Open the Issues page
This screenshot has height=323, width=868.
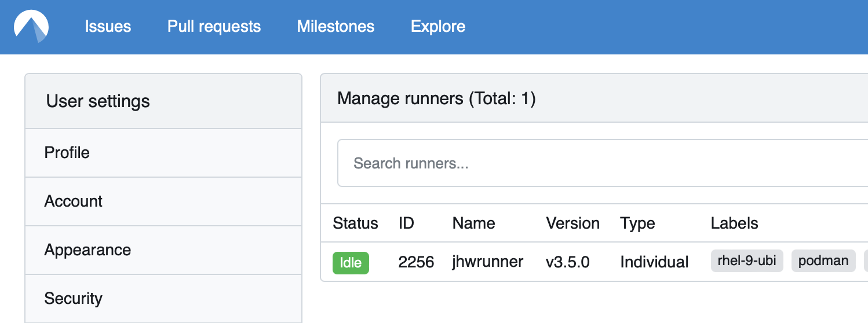(x=108, y=27)
